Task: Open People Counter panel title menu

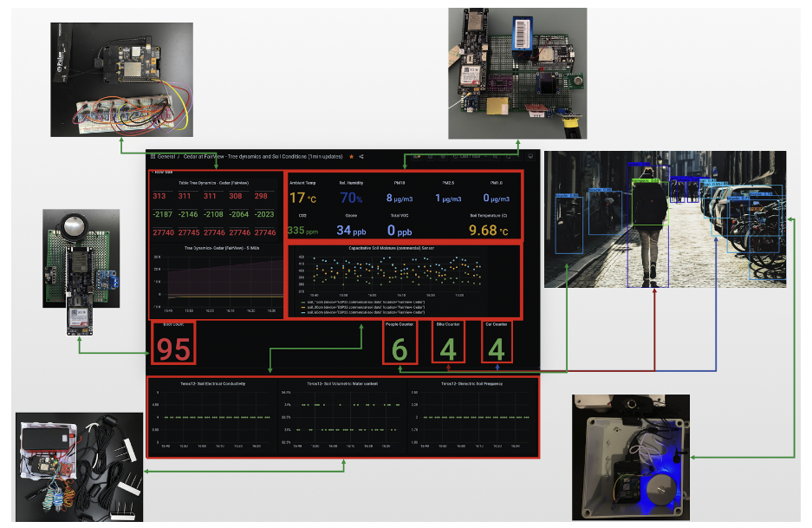Action: click(400, 324)
